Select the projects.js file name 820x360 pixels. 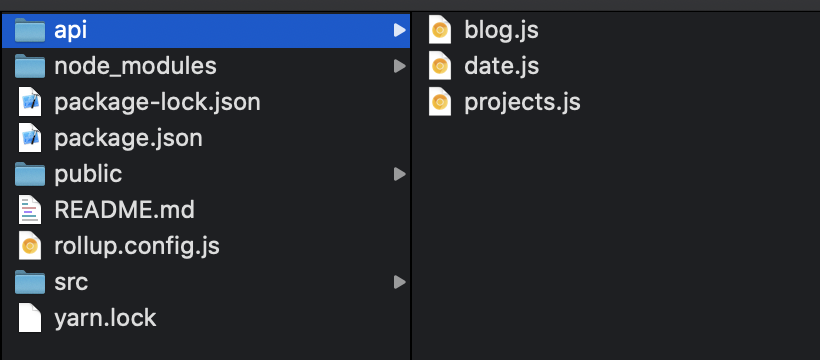point(522,103)
